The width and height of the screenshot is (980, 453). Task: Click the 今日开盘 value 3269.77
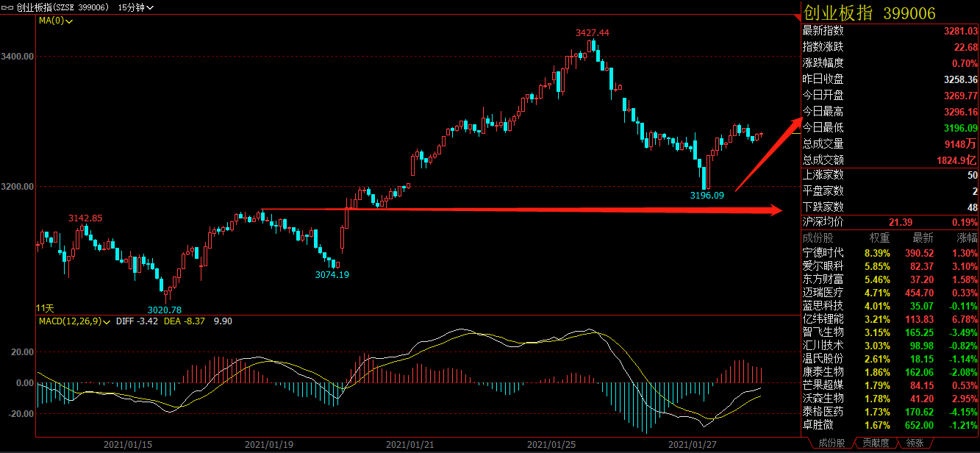point(961,96)
